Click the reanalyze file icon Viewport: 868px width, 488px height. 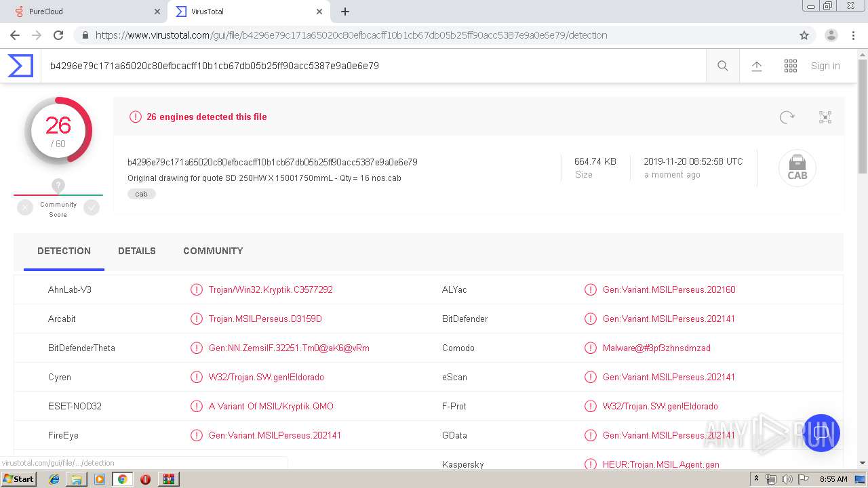(787, 117)
